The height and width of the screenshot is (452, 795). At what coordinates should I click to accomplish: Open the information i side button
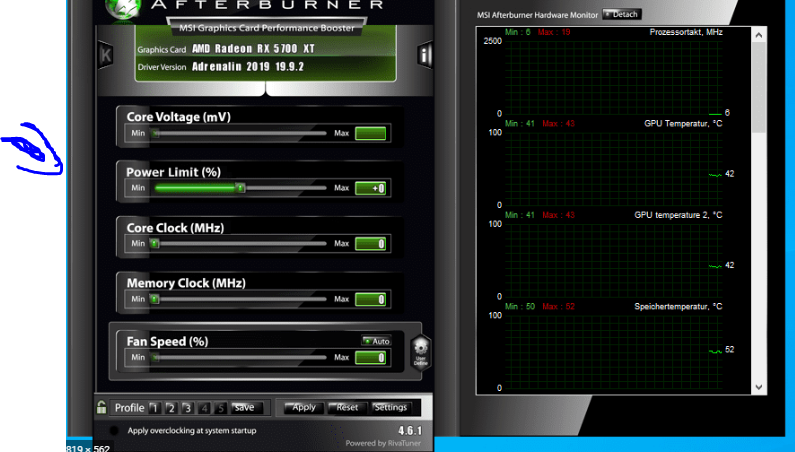424,55
